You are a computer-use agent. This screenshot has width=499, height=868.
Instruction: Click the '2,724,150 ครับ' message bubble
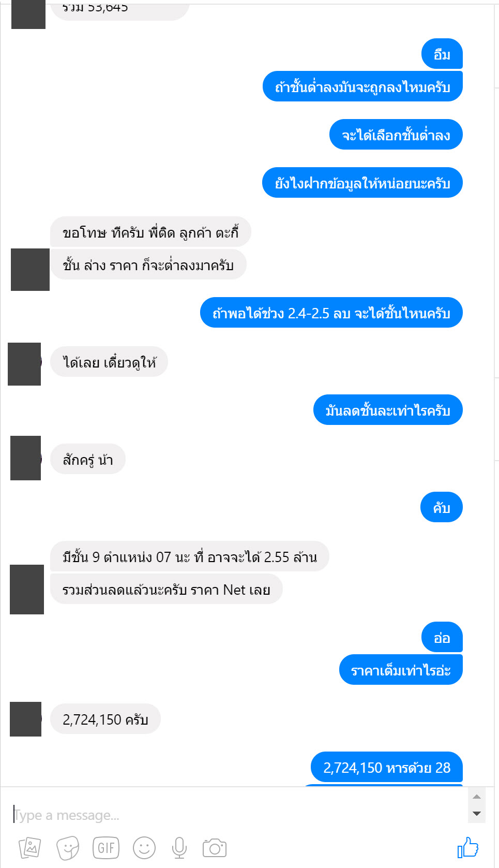click(105, 719)
